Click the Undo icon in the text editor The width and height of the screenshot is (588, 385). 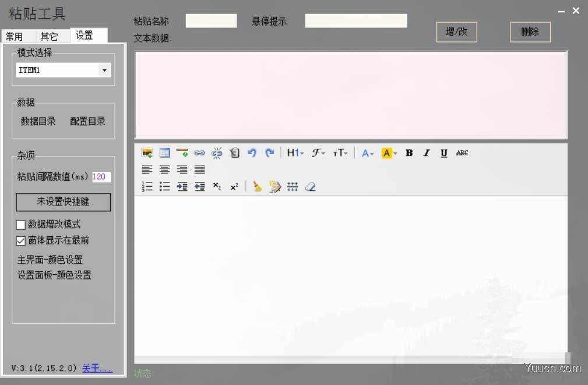(x=252, y=153)
